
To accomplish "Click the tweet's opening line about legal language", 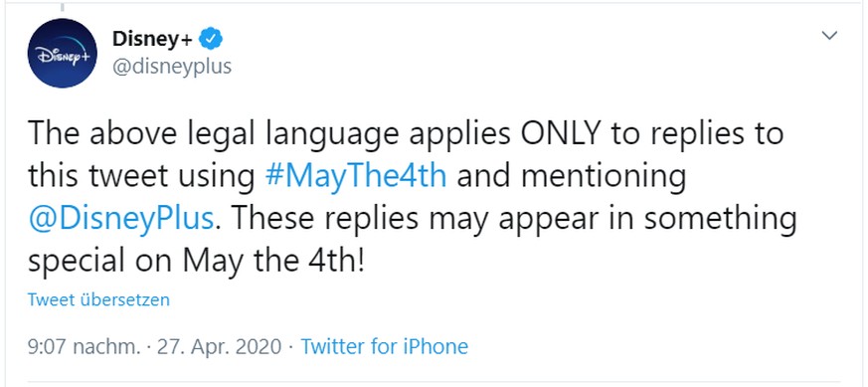I will pos(406,135).
